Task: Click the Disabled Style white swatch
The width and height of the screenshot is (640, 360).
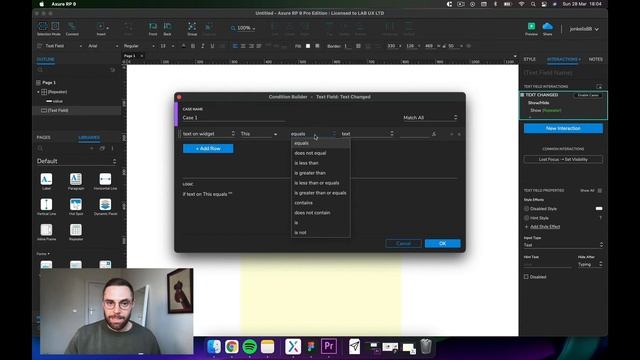Action: point(599,209)
